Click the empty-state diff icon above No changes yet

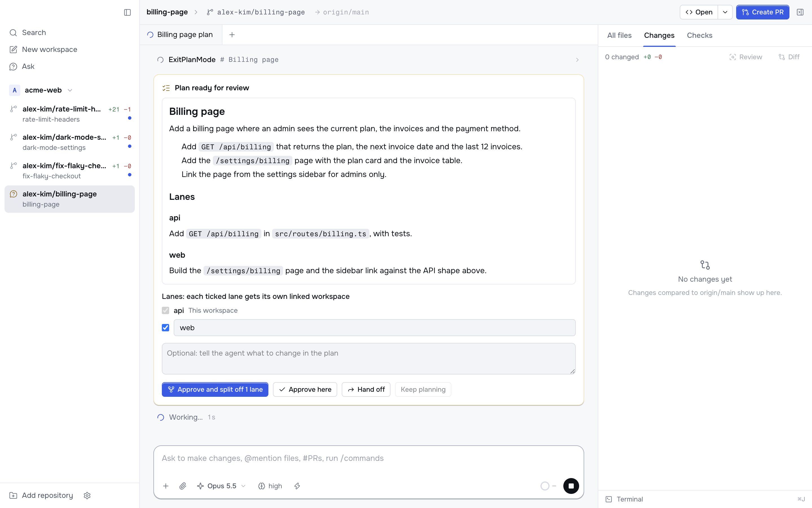705,265
